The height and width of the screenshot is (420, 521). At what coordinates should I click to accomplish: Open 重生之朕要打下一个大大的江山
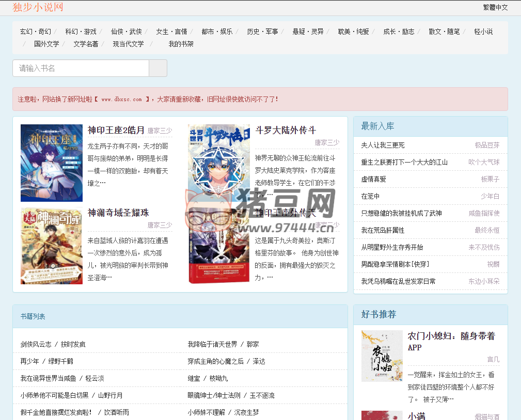pyautogui.click(x=404, y=162)
